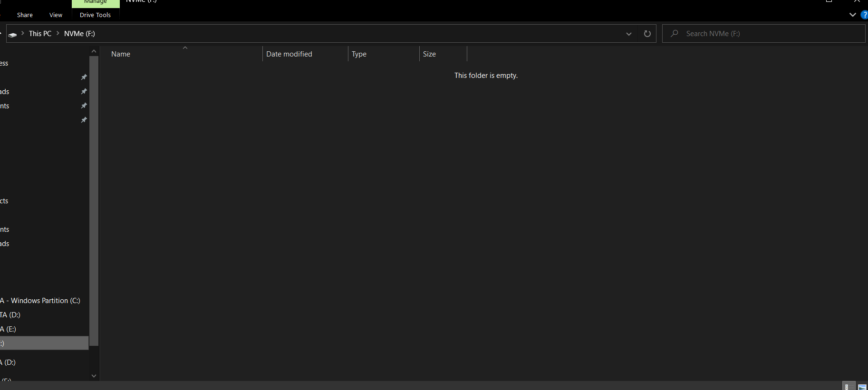Switch to details view in the status bar

[849, 386]
